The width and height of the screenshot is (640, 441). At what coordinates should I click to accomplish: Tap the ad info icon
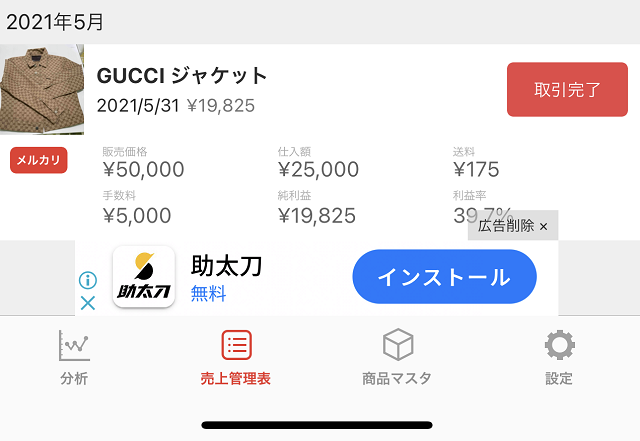click(x=88, y=280)
